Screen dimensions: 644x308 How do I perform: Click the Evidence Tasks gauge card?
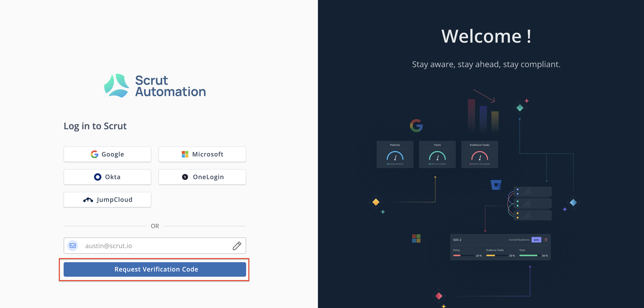click(480, 154)
